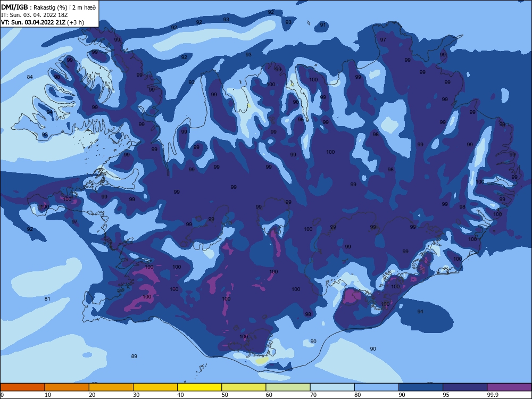
Task: Select the 40–50 bright yellow legend swatch
Action: [x=199, y=387]
